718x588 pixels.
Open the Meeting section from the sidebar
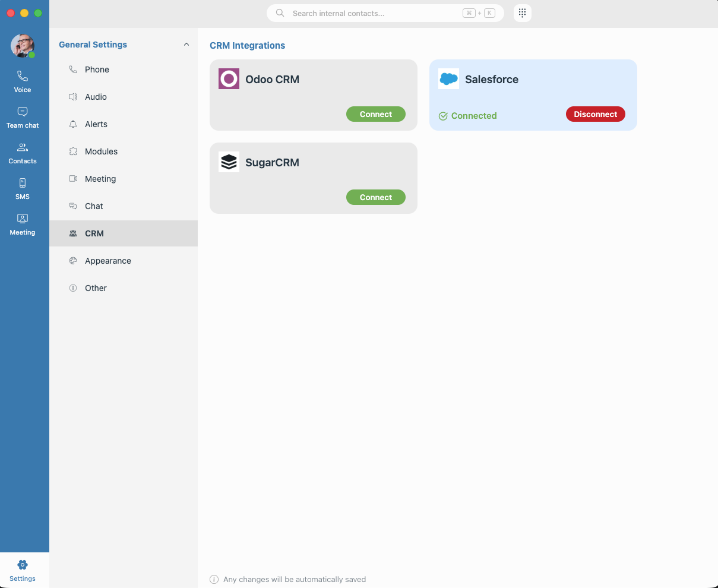tap(22, 224)
